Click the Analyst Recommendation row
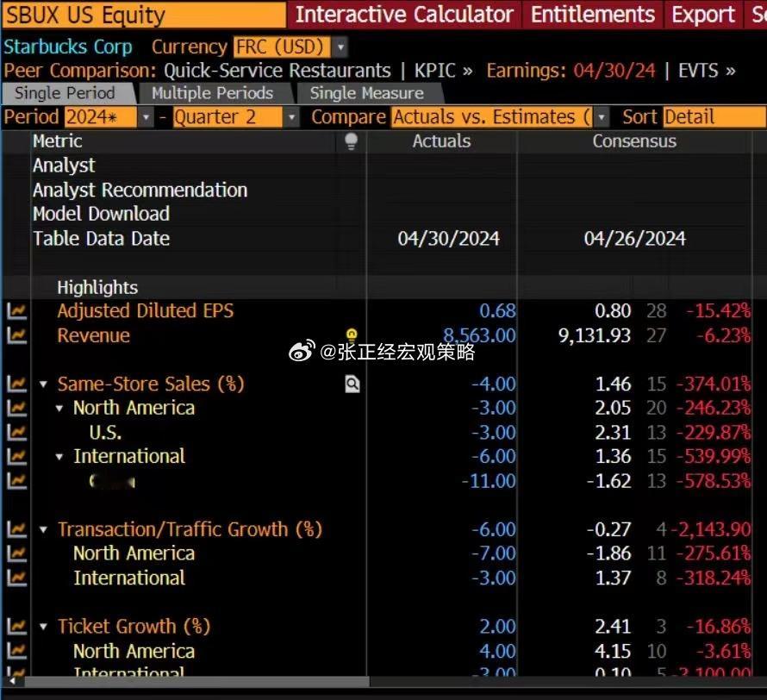 (x=140, y=190)
